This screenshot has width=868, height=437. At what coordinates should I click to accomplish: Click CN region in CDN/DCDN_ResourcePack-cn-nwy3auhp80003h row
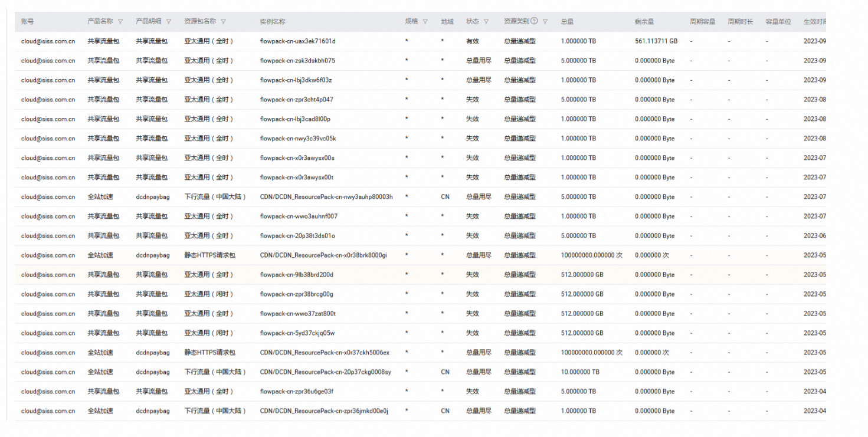pyautogui.click(x=445, y=197)
